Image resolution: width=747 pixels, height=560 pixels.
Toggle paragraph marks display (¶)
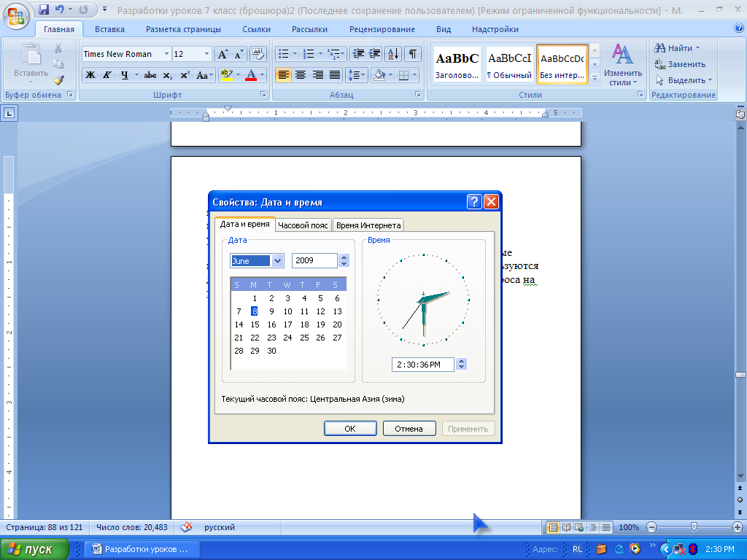pos(412,54)
